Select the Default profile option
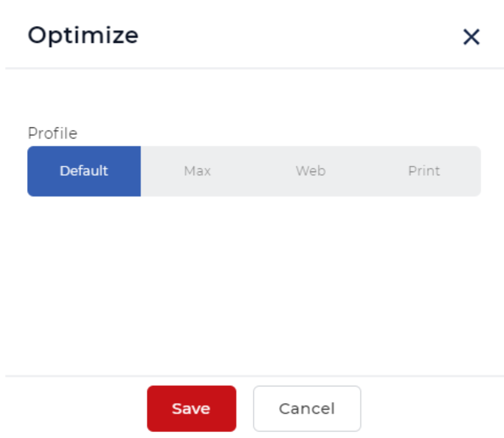504x438 pixels. click(84, 171)
